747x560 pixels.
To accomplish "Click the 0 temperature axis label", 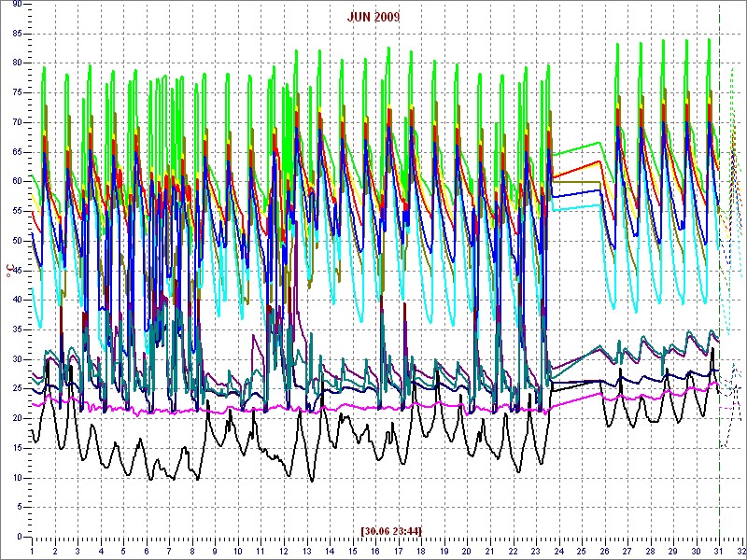I will click(19, 537).
